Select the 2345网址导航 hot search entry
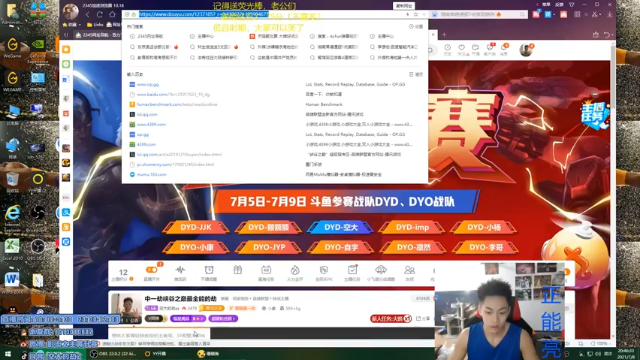 147,36
